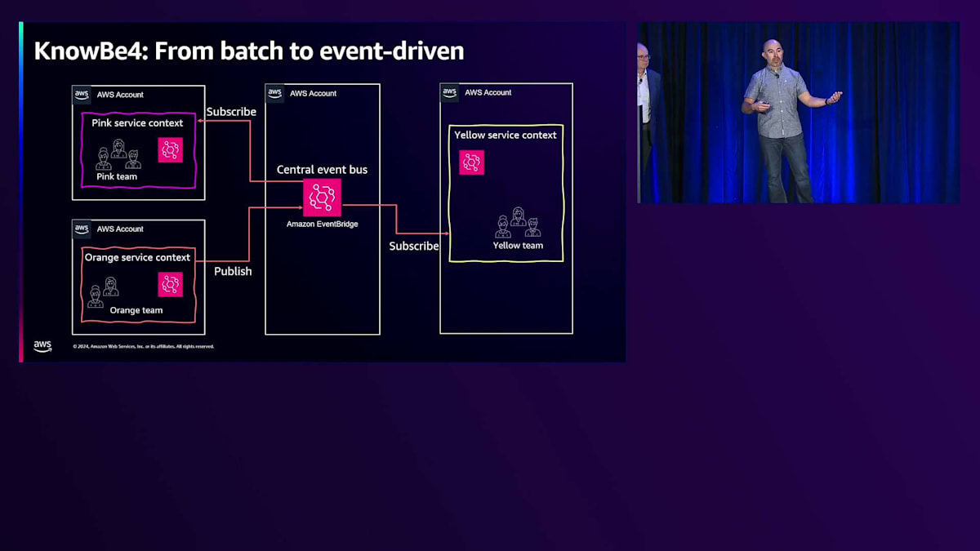Viewport: 980px width, 551px height.
Task: Click the speaker video thumbnail
Action: (x=799, y=113)
